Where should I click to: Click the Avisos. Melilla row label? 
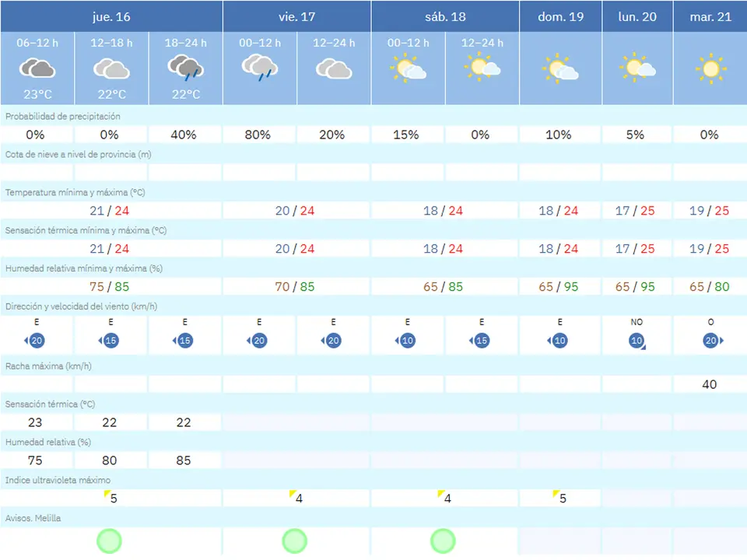point(33,518)
